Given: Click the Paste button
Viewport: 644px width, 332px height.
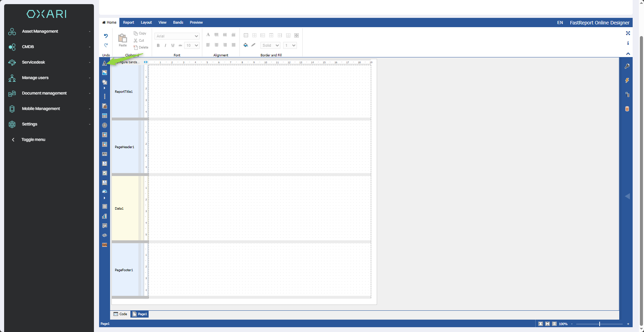Looking at the screenshot, I should pyautogui.click(x=122, y=40).
